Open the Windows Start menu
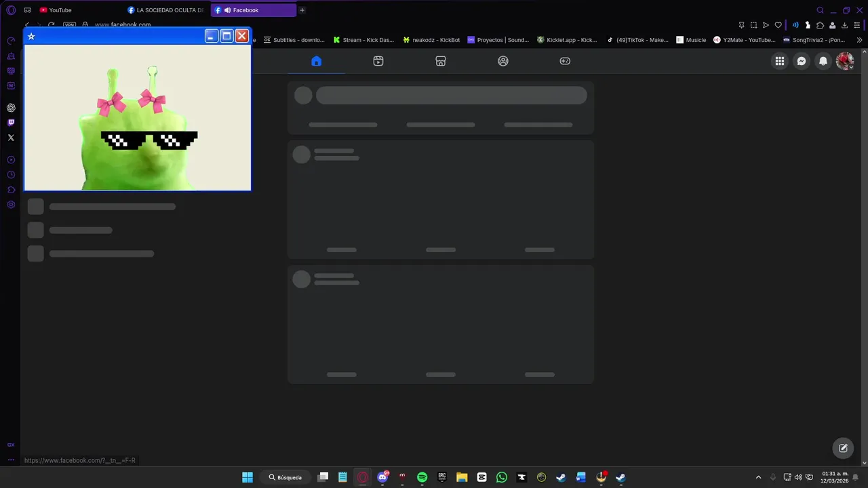868x488 pixels. click(x=248, y=477)
